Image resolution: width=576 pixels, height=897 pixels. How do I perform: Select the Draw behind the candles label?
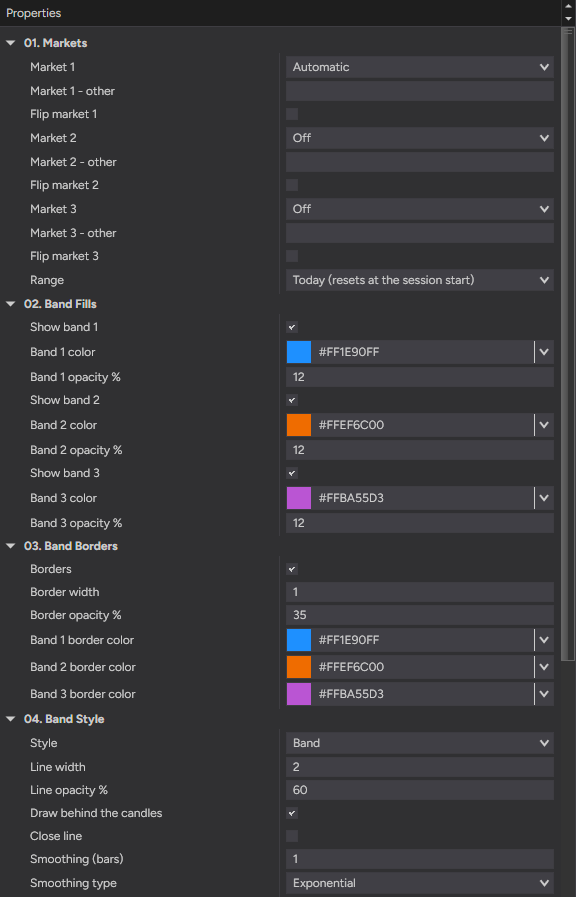click(96, 813)
